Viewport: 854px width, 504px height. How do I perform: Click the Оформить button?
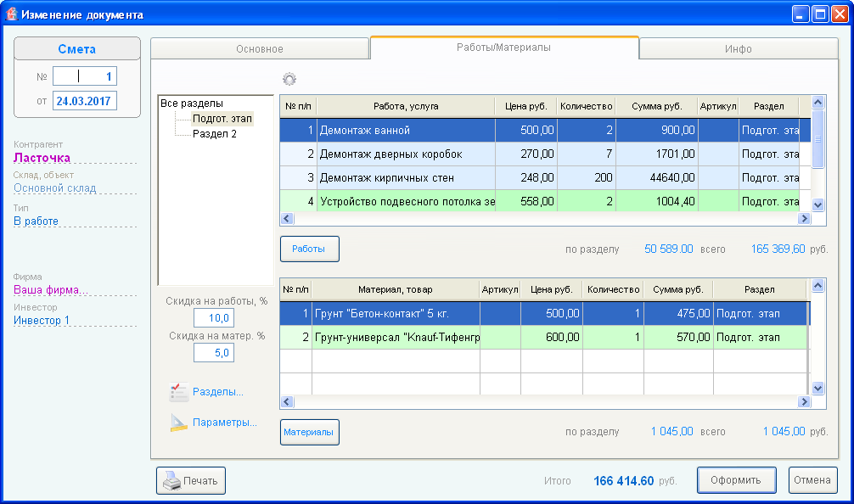736,480
